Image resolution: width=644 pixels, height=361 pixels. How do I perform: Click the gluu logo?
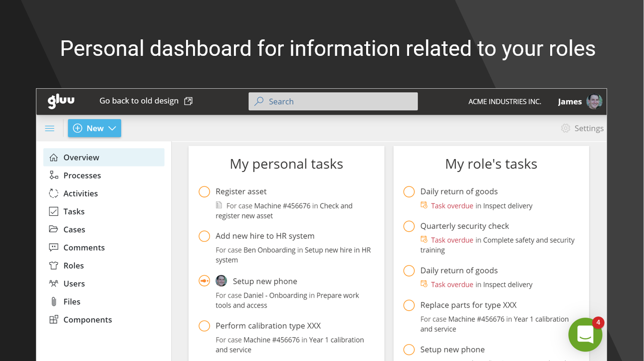(x=61, y=101)
